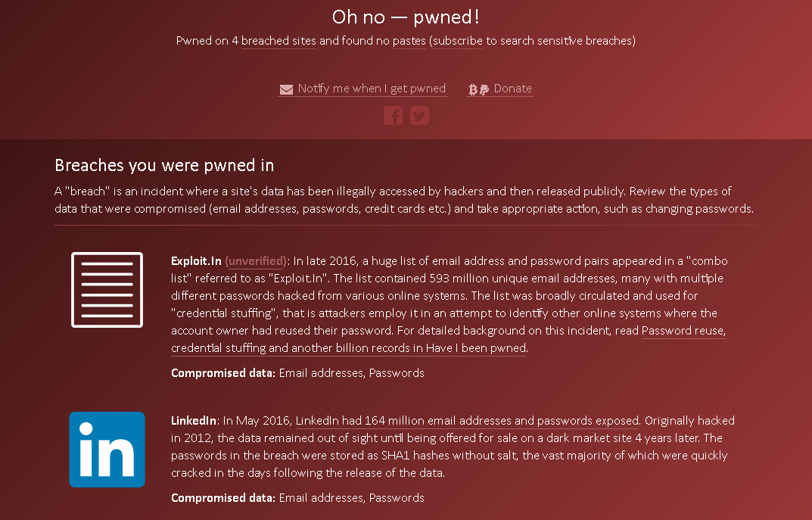812x520 pixels.
Task: Click the 'pastes' link
Action: click(x=409, y=41)
